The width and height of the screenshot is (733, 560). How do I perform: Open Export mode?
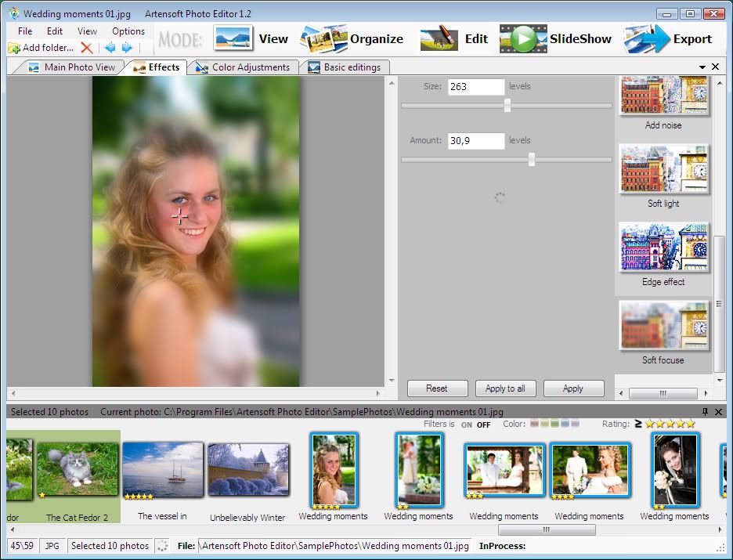click(x=668, y=39)
